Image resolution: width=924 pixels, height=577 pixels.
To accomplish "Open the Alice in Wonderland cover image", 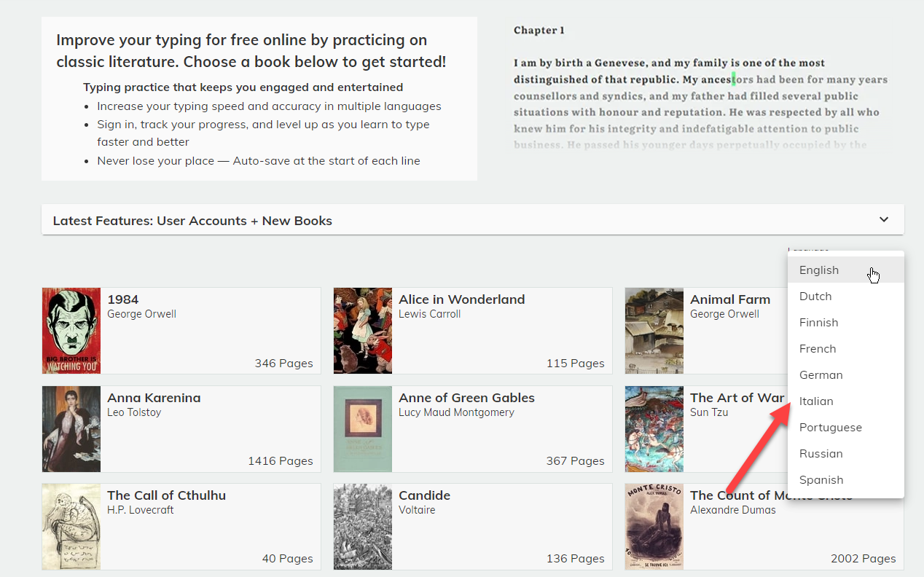I will pos(363,331).
